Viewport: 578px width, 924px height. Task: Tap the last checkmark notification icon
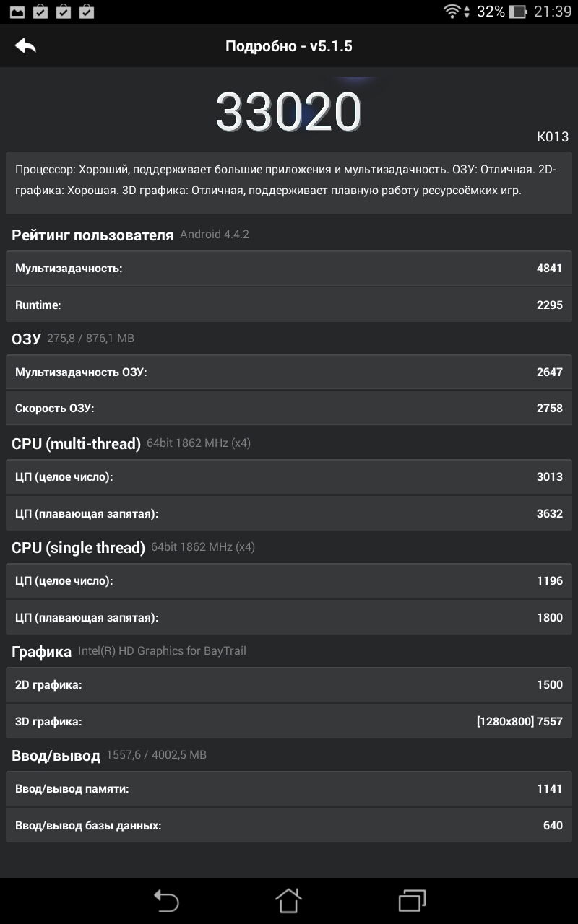(x=87, y=12)
